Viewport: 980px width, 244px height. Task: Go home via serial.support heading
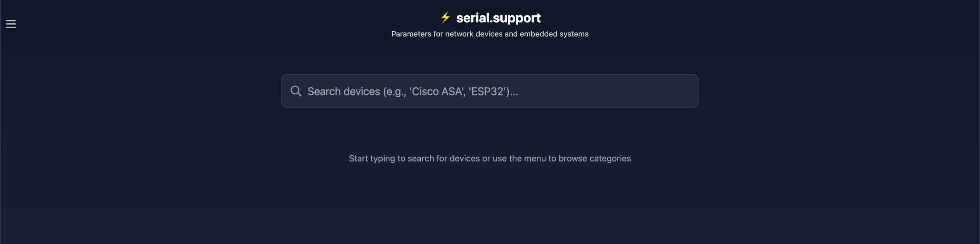pyautogui.click(x=498, y=18)
